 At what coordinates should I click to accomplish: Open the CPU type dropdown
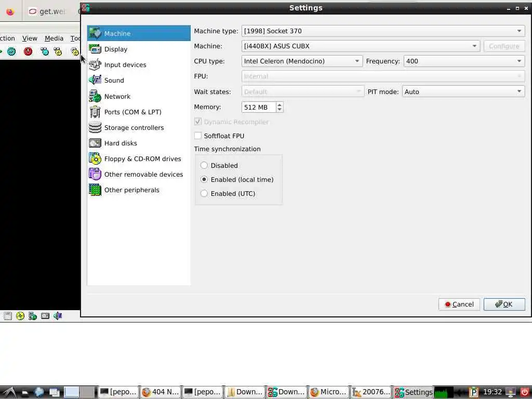[x=302, y=61]
